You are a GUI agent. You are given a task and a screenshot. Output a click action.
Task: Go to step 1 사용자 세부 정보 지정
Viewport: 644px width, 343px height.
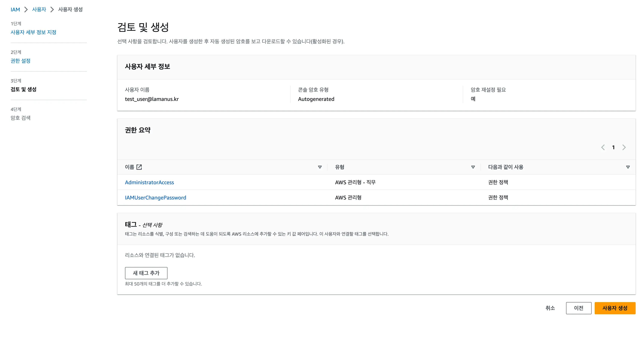point(34,32)
